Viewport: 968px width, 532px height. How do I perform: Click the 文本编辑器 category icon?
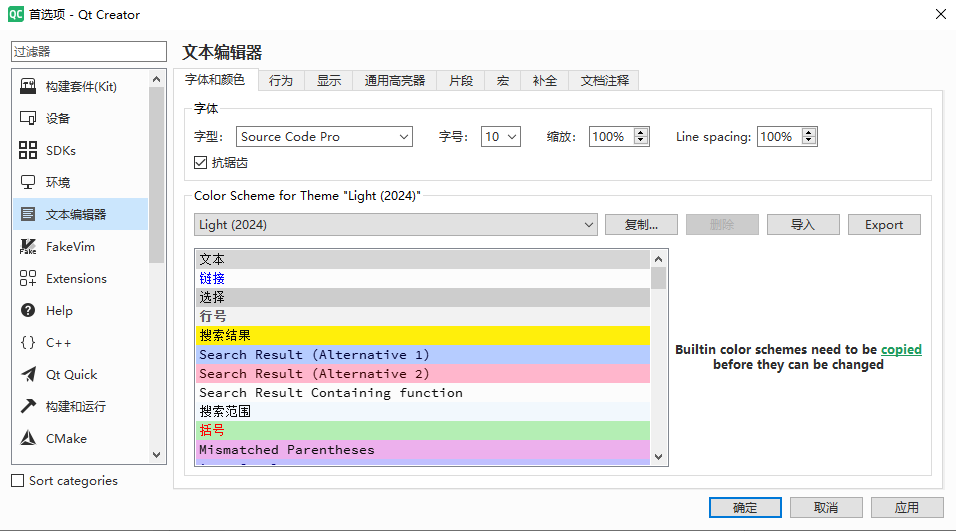28,214
